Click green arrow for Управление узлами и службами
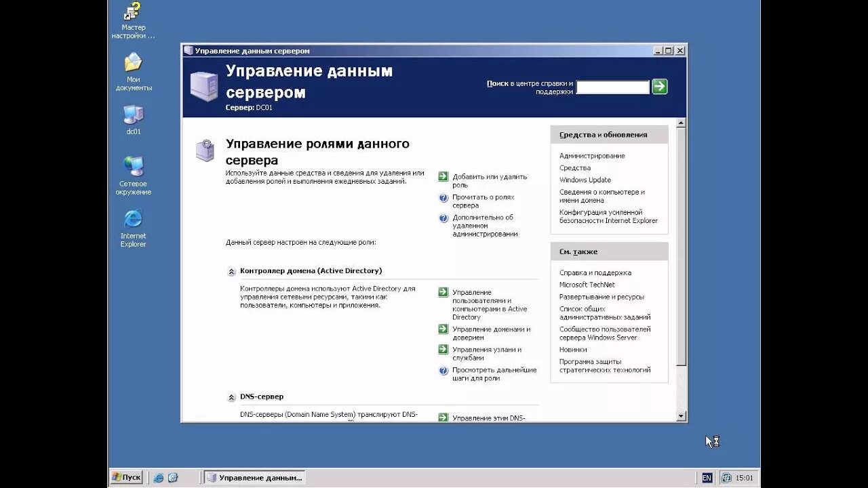The image size is (868, 488). [443, 350]
